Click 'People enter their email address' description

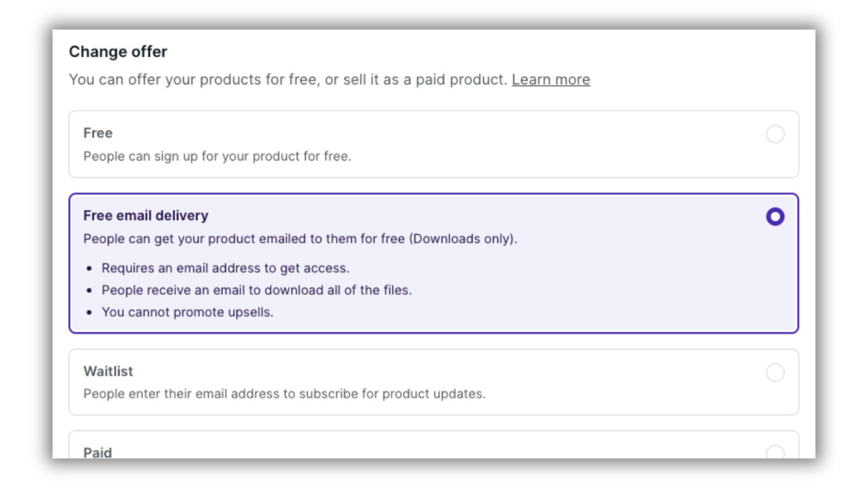point(284,394)
